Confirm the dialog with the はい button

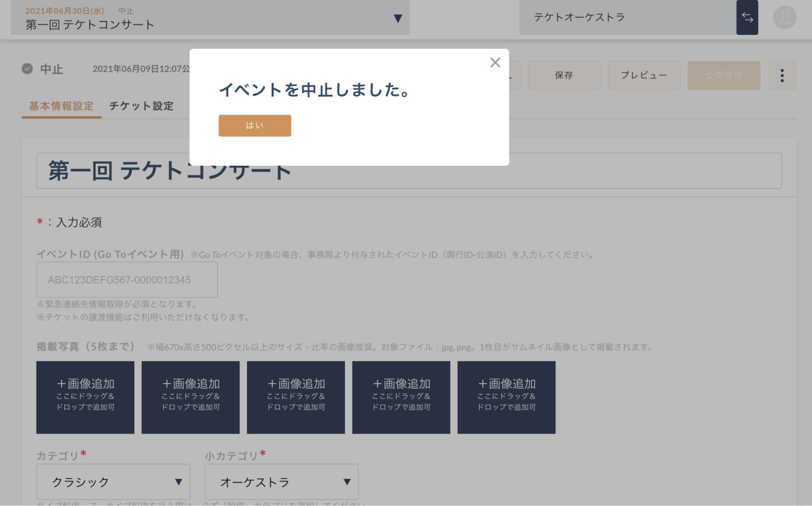point(255,126)
